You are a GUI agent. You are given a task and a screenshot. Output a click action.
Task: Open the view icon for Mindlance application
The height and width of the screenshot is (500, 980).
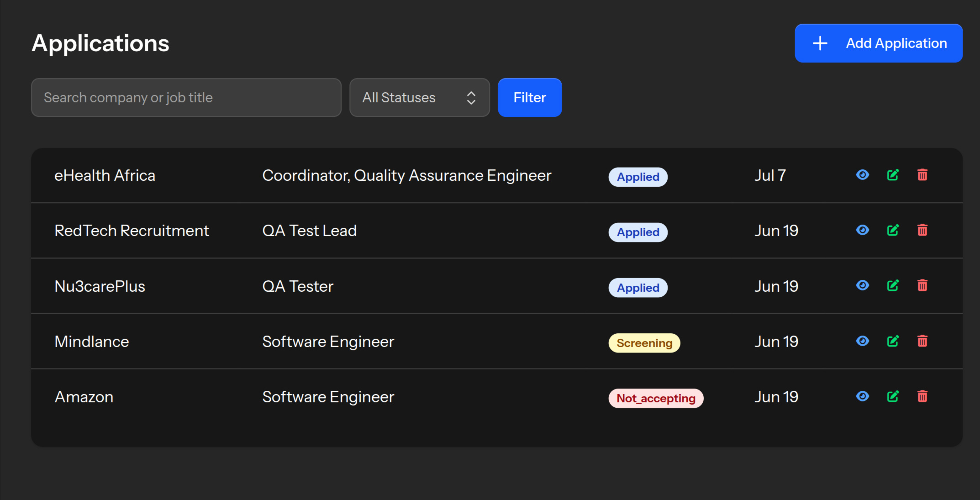point(862,341)
